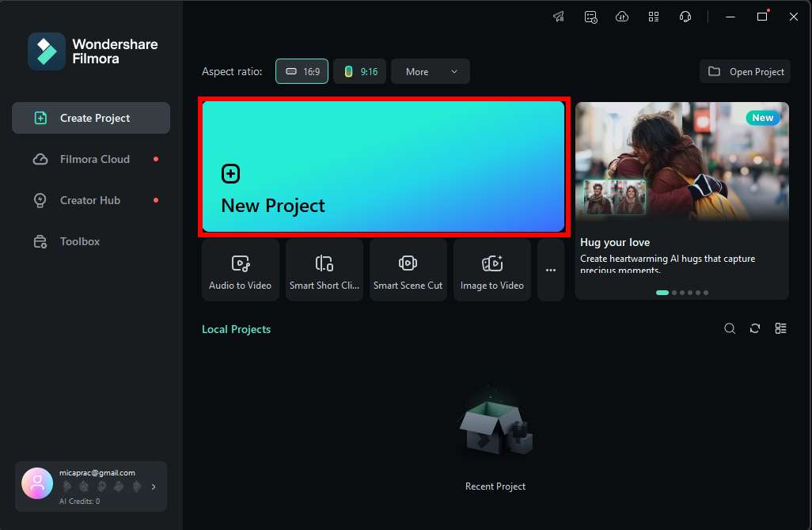Expand the More aspect ratio dropdown
Image resolution: width=812 pixels, height=530 pixels.
tap(431, 71)
